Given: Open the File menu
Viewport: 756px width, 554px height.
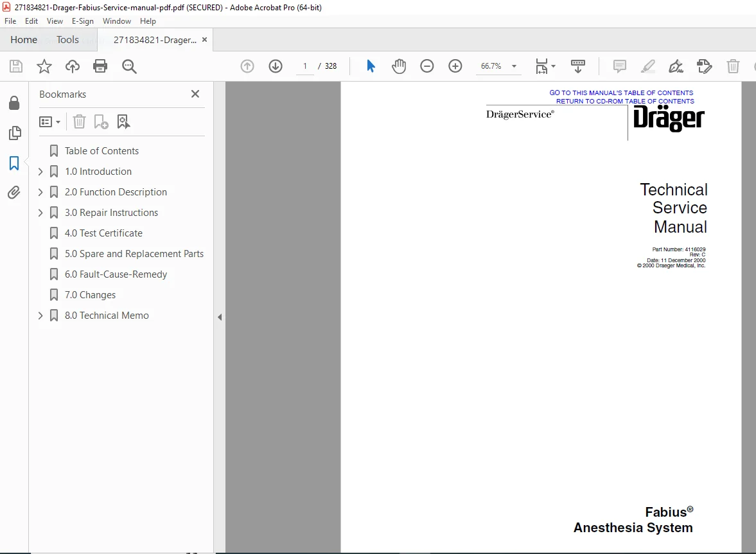Looking at the screenshot, I should click(10, 21).
